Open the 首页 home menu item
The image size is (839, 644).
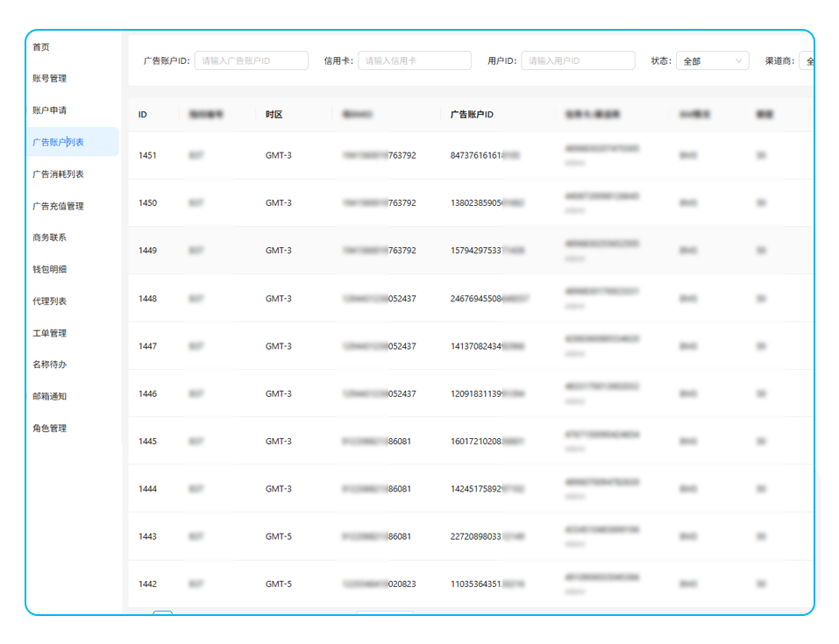(x=41, y=47)
